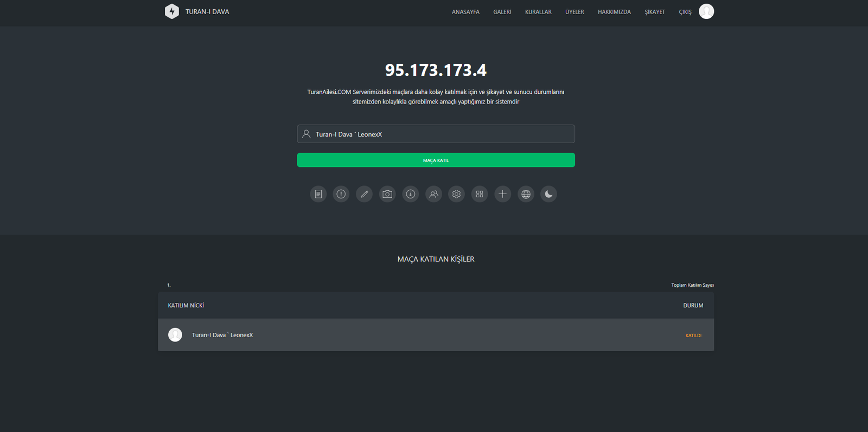Click the plus icon button
This screenshot has height=432, width=868.
503,194
